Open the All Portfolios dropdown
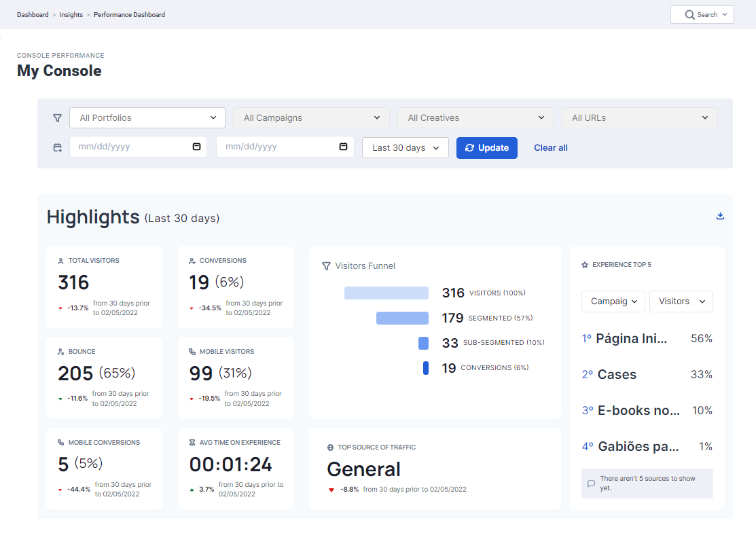This screenshot has height=548, width=756. (147, 118)
